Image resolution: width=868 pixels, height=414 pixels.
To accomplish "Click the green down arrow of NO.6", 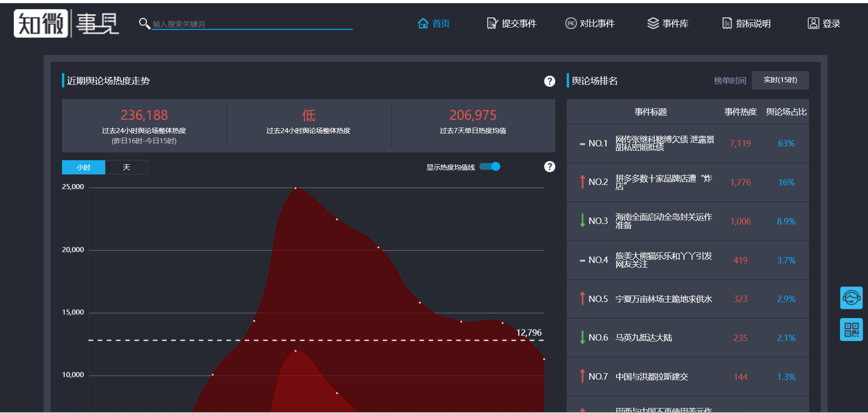I will (x=582, y=338).
